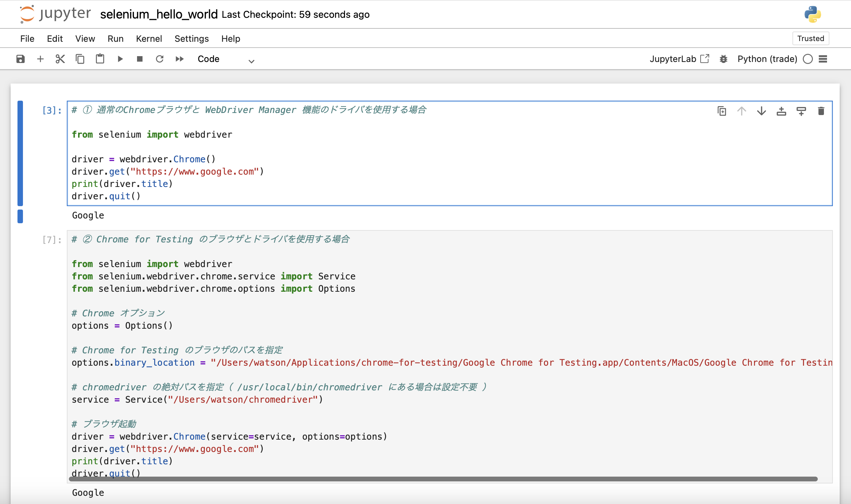This screenshot has height=504, width=851.
Task: Open notebook in JupyterLab
Action: (x=679, y=59)
